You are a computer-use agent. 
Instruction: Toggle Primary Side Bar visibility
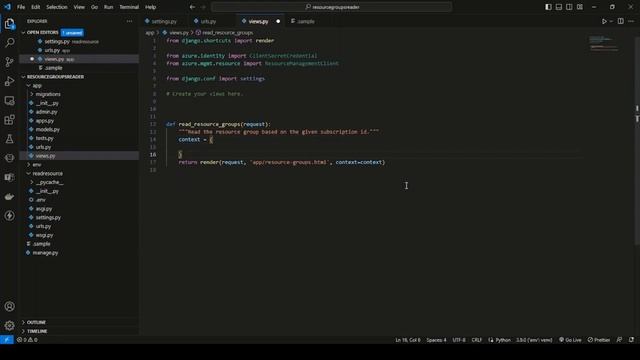coord(548,7)
